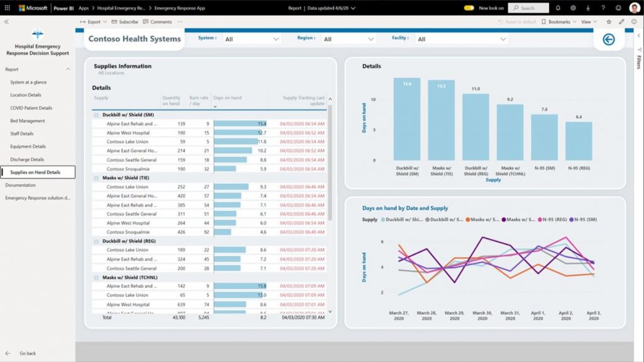Go to Discharge Details page

tap(27, 159)
